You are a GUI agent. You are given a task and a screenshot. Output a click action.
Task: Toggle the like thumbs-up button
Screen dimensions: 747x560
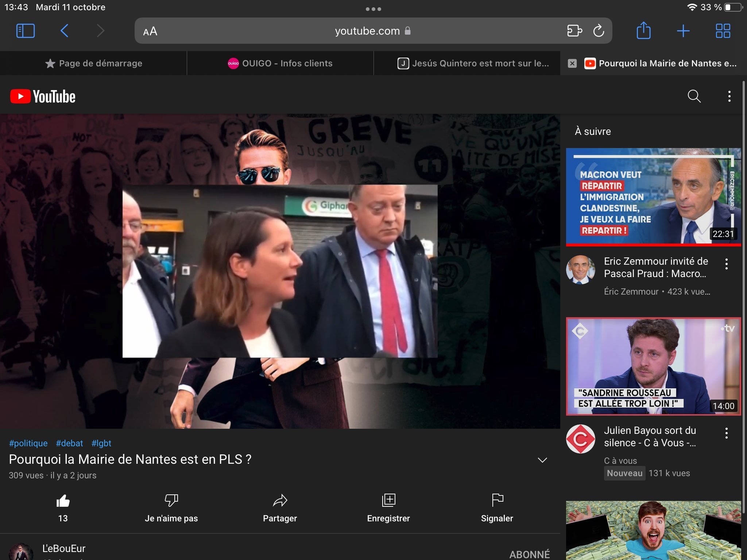click(63, 501)
